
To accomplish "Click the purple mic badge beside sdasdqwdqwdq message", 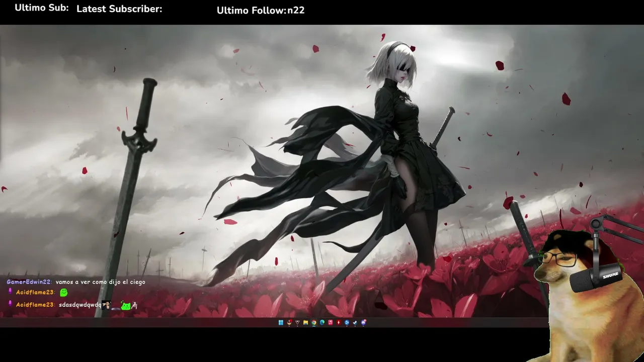I will (10, 304).
